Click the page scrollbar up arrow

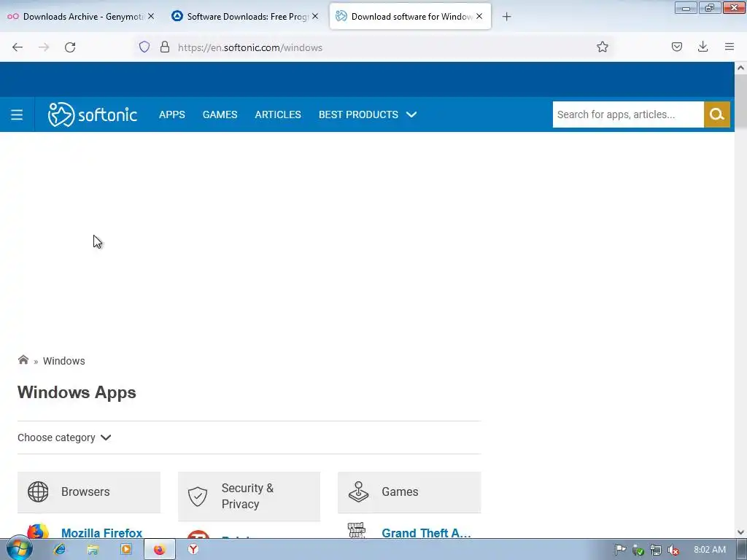pyautogui.click(x=740, y=68)
